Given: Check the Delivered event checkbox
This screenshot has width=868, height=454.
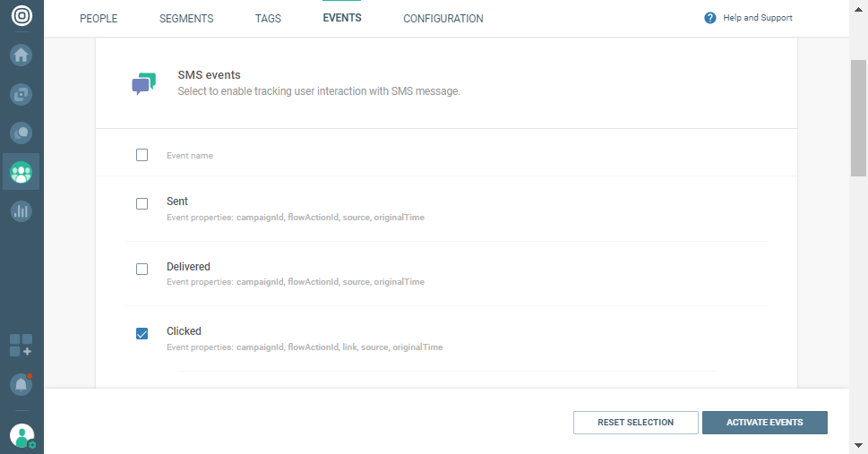Looking at the screenshot, I should tap(142, 269).
